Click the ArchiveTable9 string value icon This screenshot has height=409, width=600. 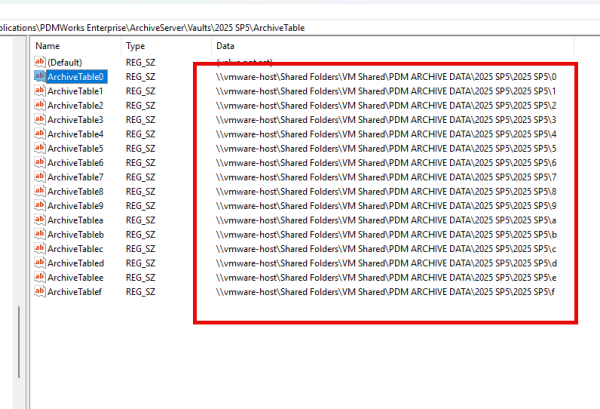click(x=40, y=205)
